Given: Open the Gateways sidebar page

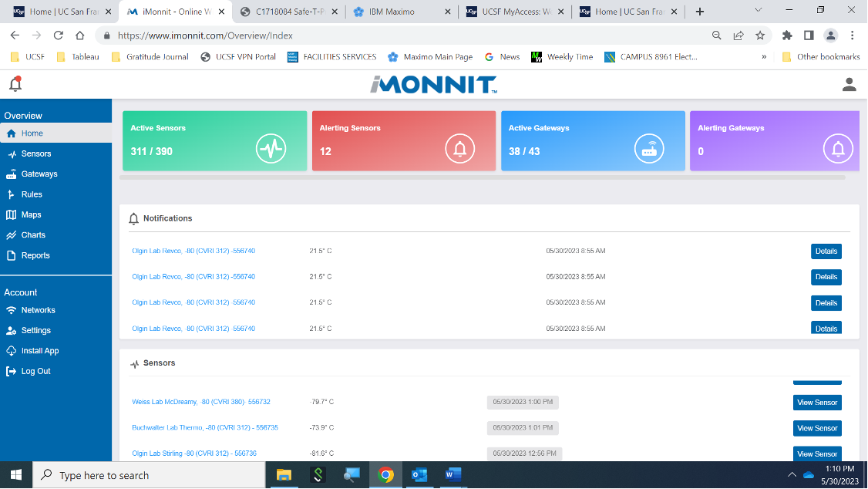Looking at the screenshot, I should (41, 174).
